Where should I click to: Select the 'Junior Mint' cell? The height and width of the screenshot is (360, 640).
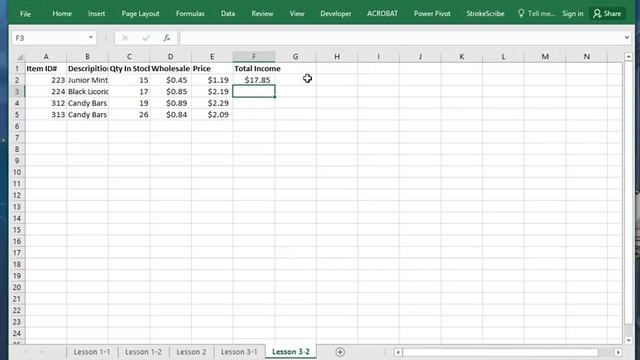(x=87, y=80)
